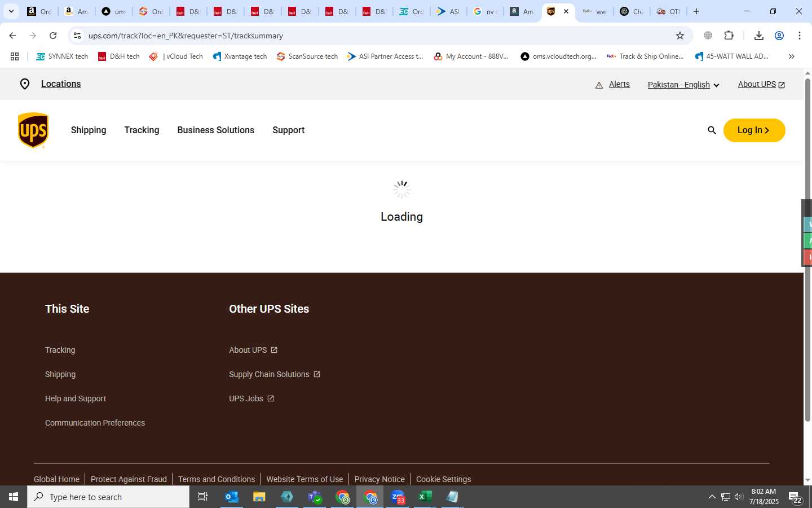Open the Alerts link
Viewport: 812px width, 508px height.
[619, 84]
